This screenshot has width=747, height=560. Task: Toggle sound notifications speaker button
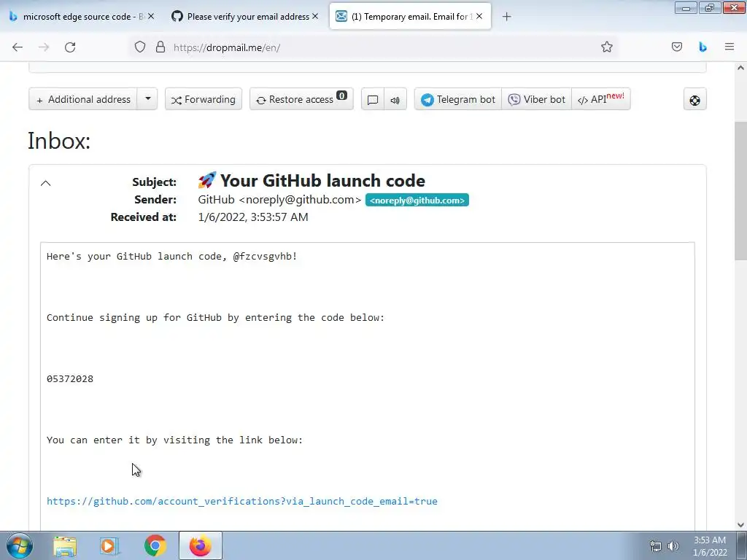coord(395,99)
